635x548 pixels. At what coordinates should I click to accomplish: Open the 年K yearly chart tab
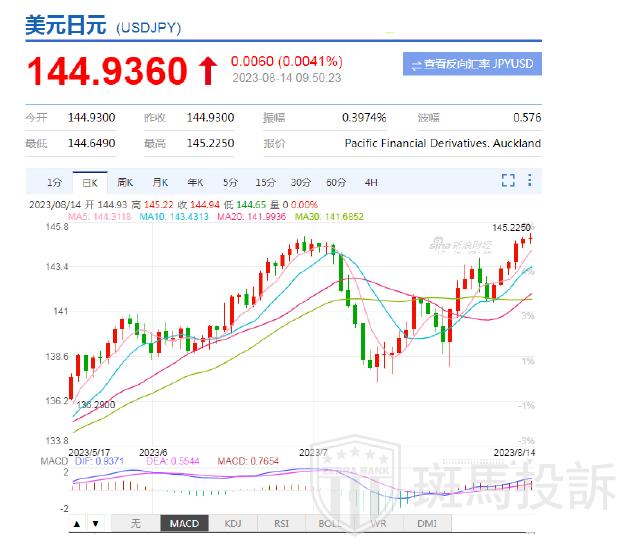tap(195, 182)
